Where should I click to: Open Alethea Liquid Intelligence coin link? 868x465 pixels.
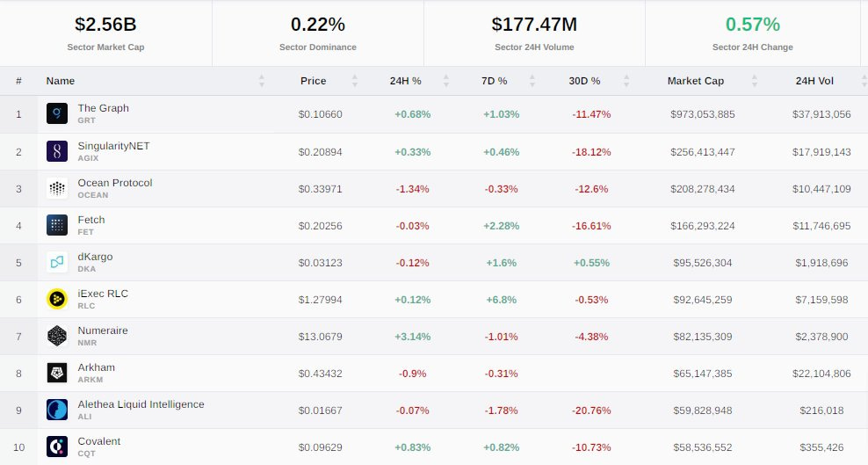(x=141, y=404)
